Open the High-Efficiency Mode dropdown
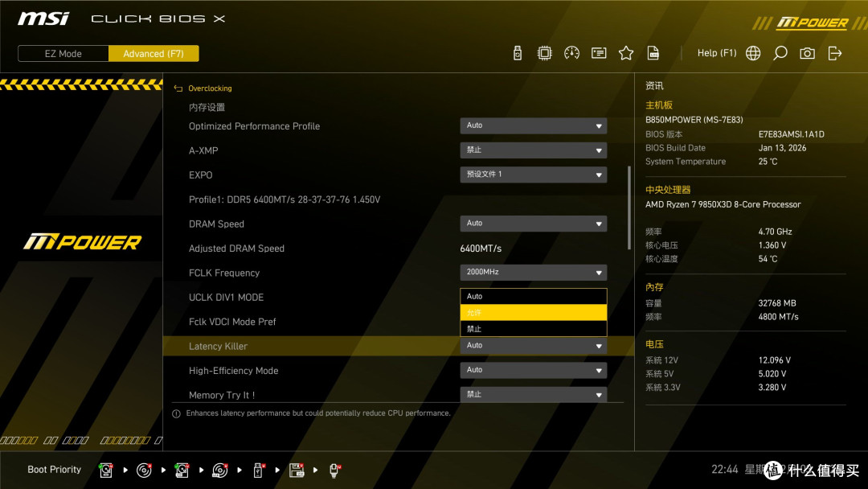The width and height of the screenshot is (868, 489). [x=533, y=370]
